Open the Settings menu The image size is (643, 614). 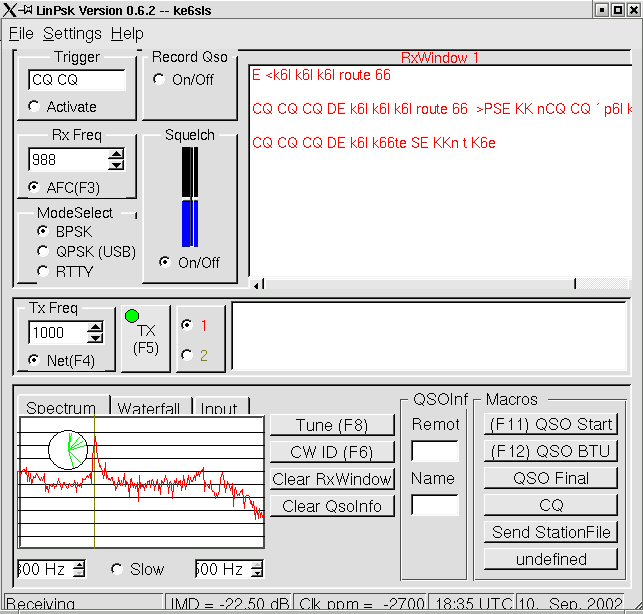[72, 34]
